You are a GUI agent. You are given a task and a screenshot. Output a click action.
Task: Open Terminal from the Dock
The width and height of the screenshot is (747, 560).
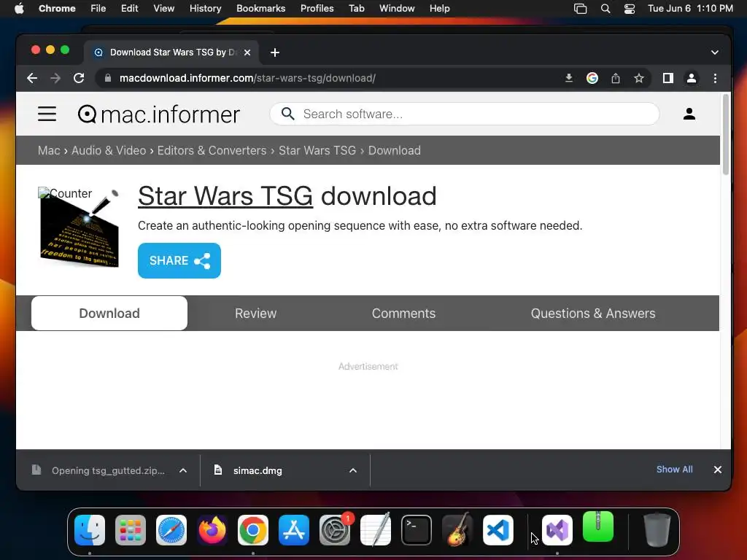click(417, 530)
